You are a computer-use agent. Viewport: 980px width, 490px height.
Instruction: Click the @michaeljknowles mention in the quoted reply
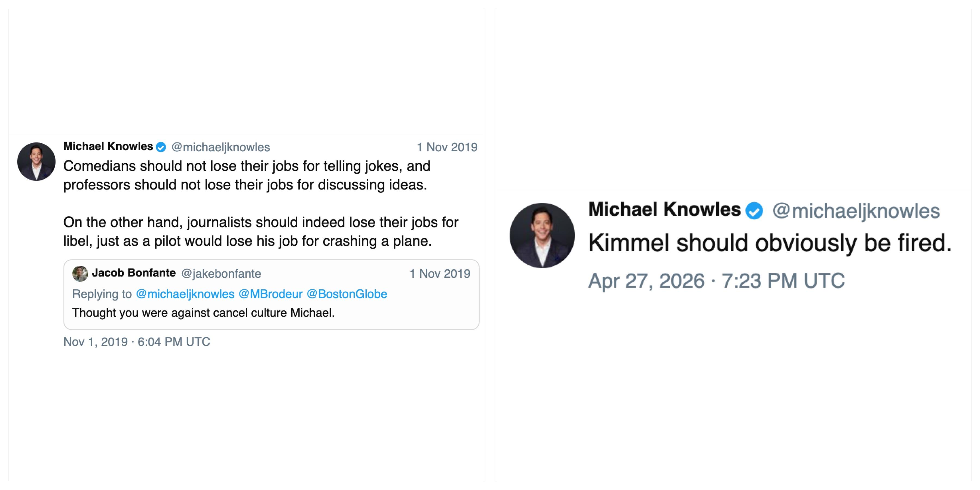pos(185,294)
